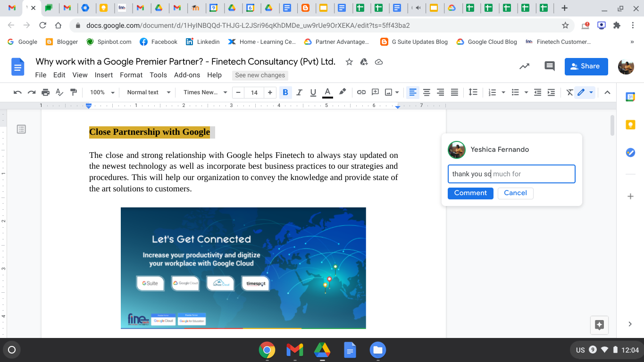
Task: Open line spacing options
Action: (473, 92)
